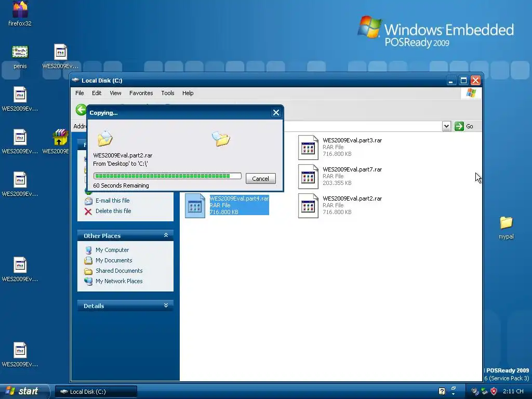532x399 pixels.
Task: Open the mypal folder on desktop
Action: [506, 222]
